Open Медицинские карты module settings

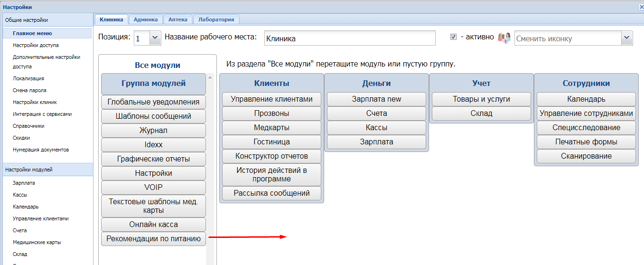(x=37, y=242)
